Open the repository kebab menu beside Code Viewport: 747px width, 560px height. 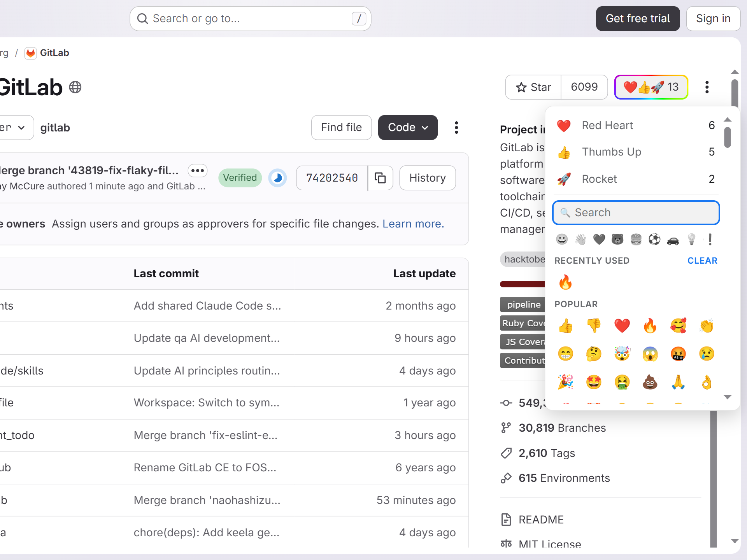click(456, 127)
